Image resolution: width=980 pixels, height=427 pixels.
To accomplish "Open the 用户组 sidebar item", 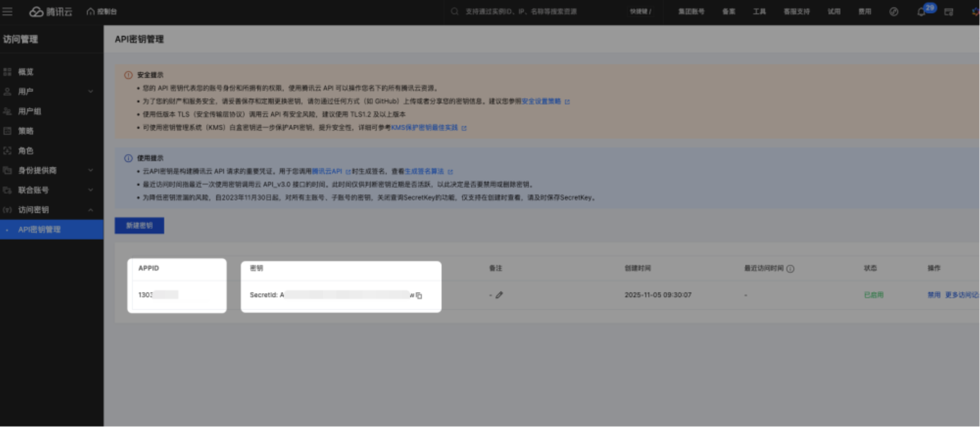I will tap(30, 111).
